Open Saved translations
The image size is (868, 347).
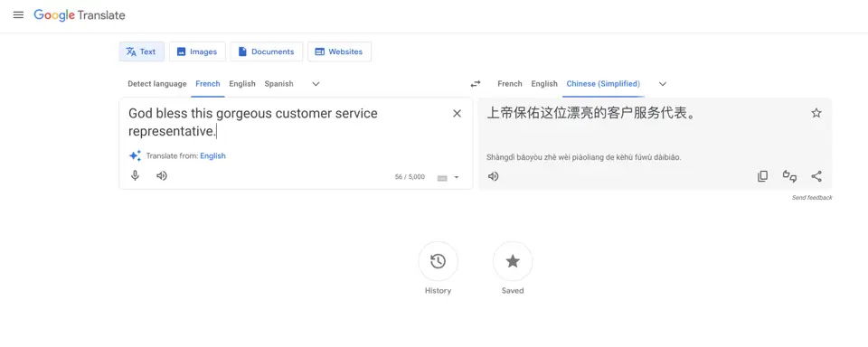point(513,261)
